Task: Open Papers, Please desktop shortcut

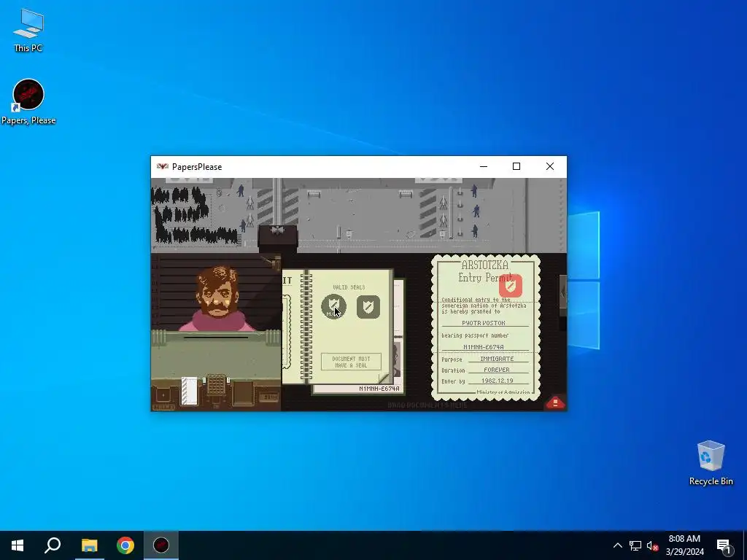Action: tap(28, 102)
